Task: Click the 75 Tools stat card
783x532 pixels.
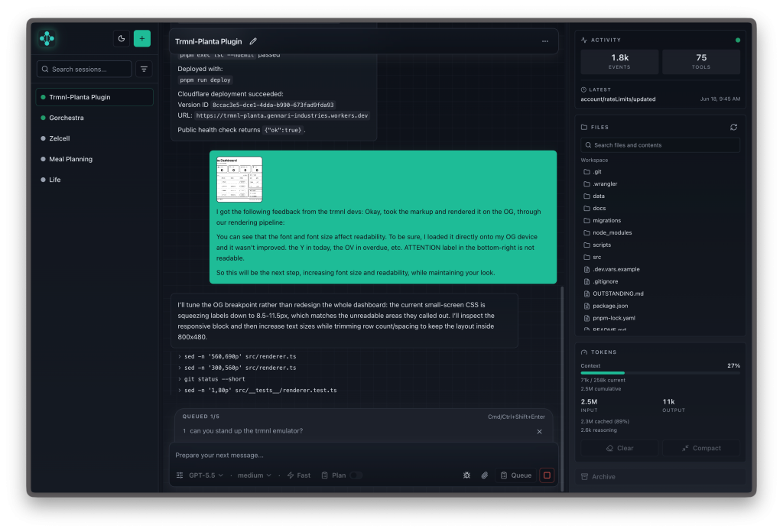Action: click(x=701, y=61)
